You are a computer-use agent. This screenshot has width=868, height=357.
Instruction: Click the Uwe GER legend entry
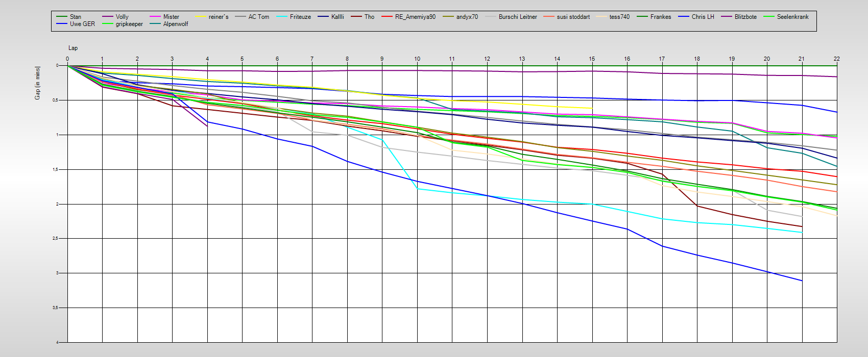(x=82, y=24)
